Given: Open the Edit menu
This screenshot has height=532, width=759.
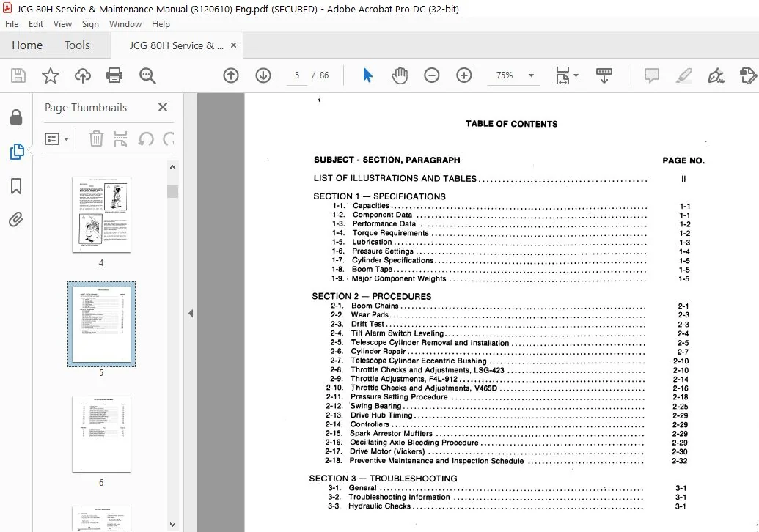Looking at the screenshot, I should pos(36,24).
